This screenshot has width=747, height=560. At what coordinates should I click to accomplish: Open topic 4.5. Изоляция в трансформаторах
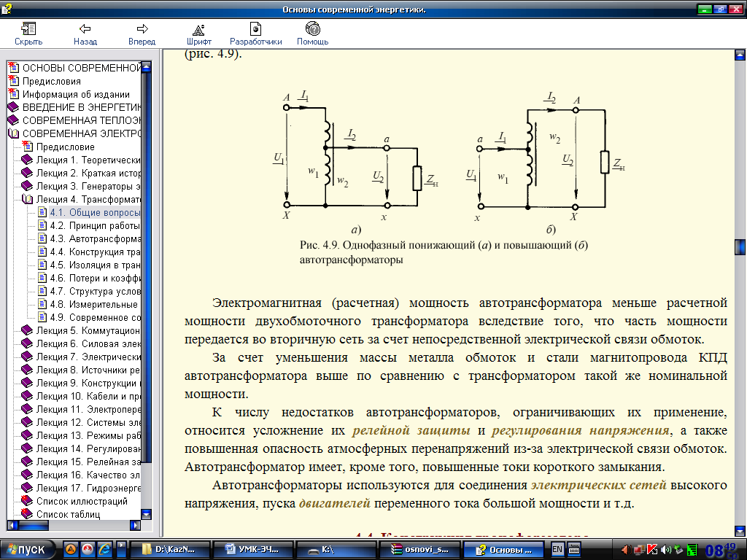(95, 265)
